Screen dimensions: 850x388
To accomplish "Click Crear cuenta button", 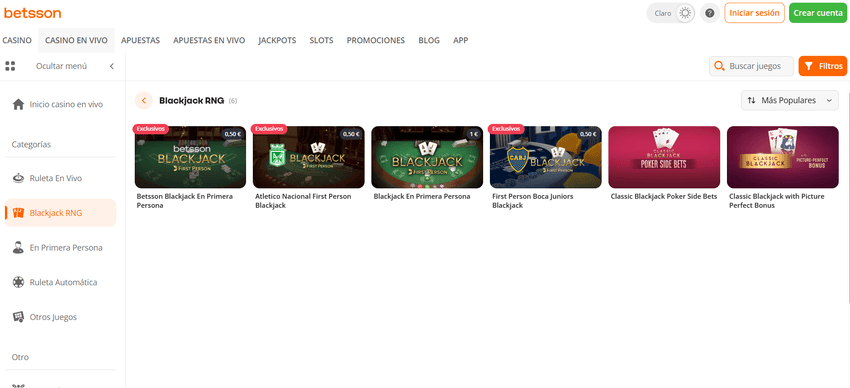I will click(818, 13).
